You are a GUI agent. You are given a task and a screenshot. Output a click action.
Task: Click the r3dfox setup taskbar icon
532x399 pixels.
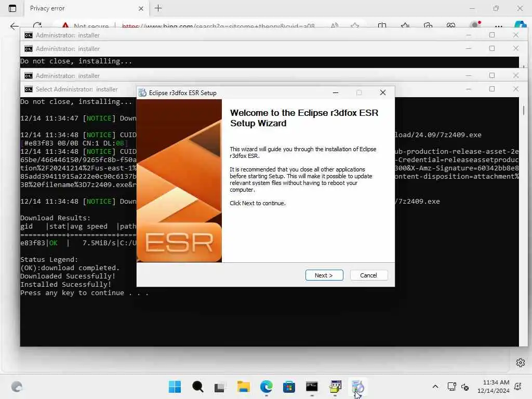[357, 387]
